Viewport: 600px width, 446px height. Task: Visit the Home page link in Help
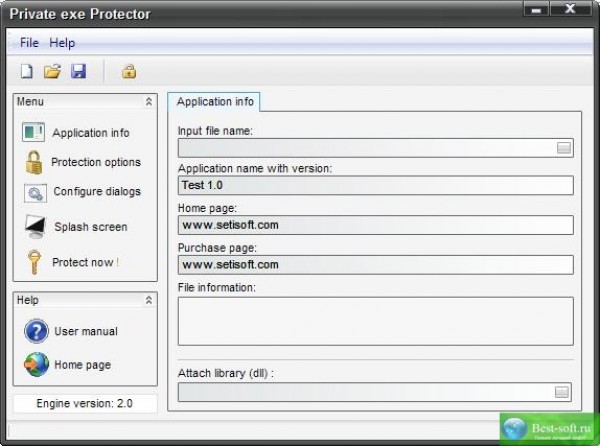tap(83, 365)
